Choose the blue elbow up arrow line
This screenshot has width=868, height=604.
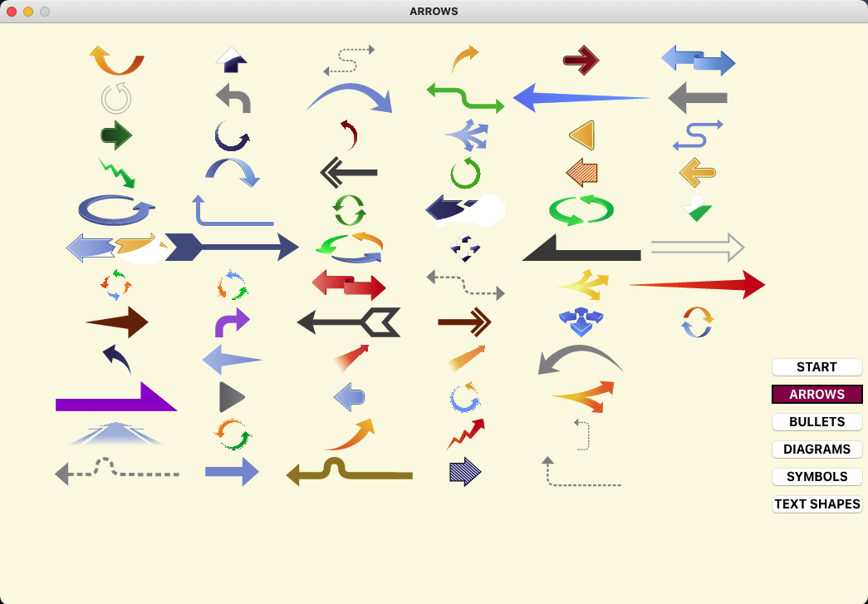pos(233,210)
